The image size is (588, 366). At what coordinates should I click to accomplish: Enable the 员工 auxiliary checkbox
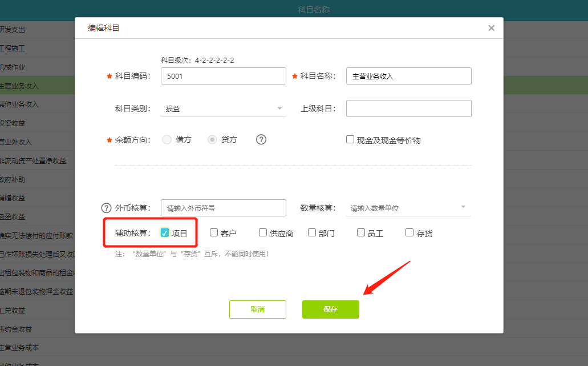click(361, 232)
